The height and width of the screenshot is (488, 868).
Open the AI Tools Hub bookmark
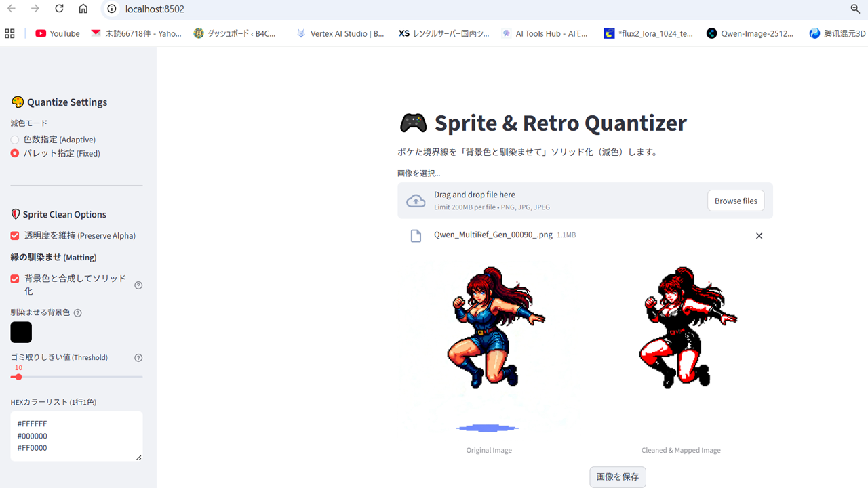(545, 33)
